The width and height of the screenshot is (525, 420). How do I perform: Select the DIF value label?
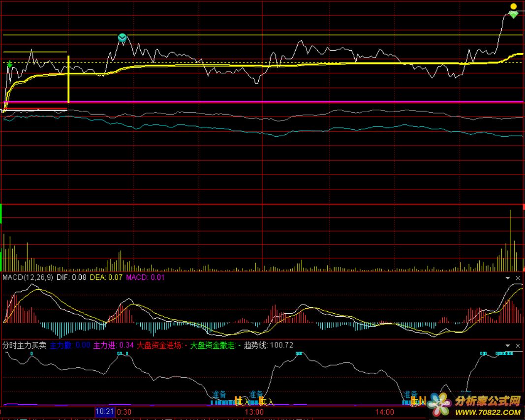[71, 277]
